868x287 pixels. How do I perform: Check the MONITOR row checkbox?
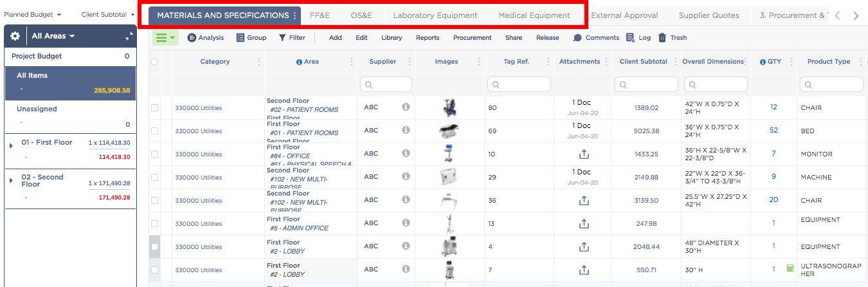(154, 154)
